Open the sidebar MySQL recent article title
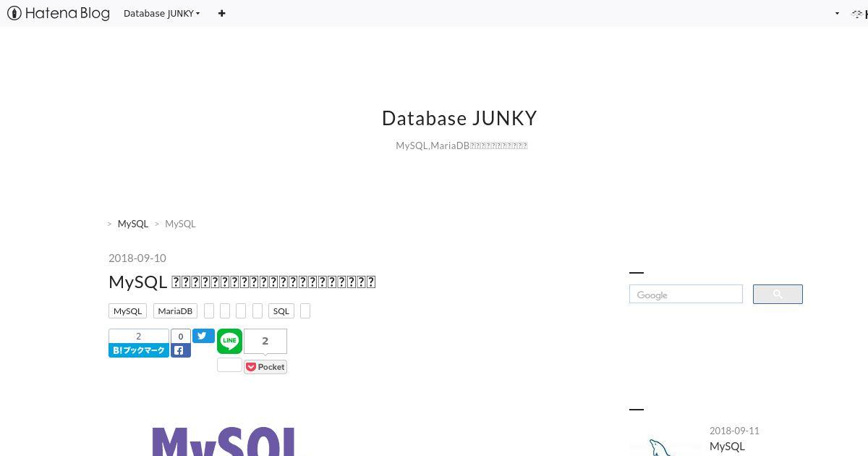868x456 pixels. click(x=727, y=447)
